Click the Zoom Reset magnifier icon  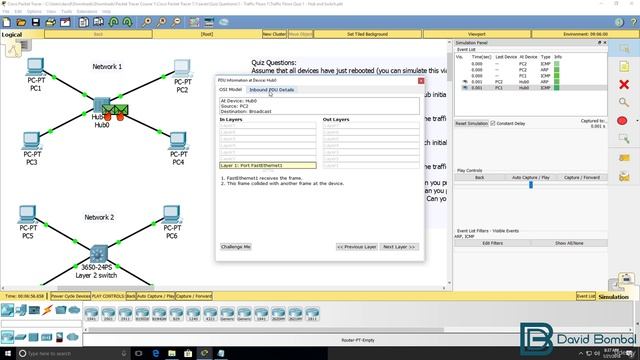tap(162, 22)
